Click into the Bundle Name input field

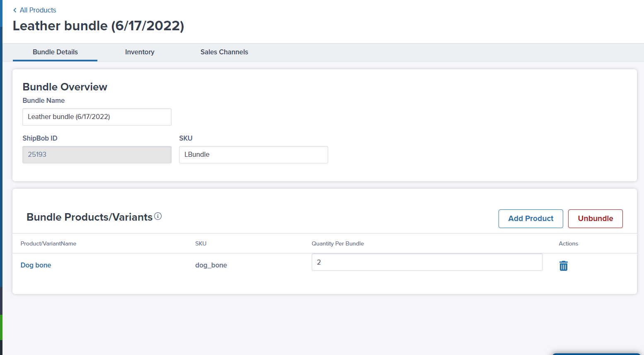(97, 117)
